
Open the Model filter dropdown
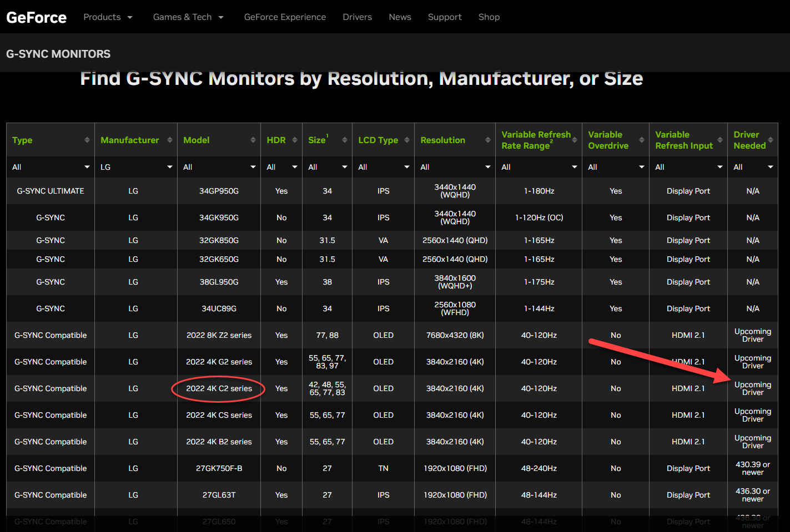click(x=219, y=167)
